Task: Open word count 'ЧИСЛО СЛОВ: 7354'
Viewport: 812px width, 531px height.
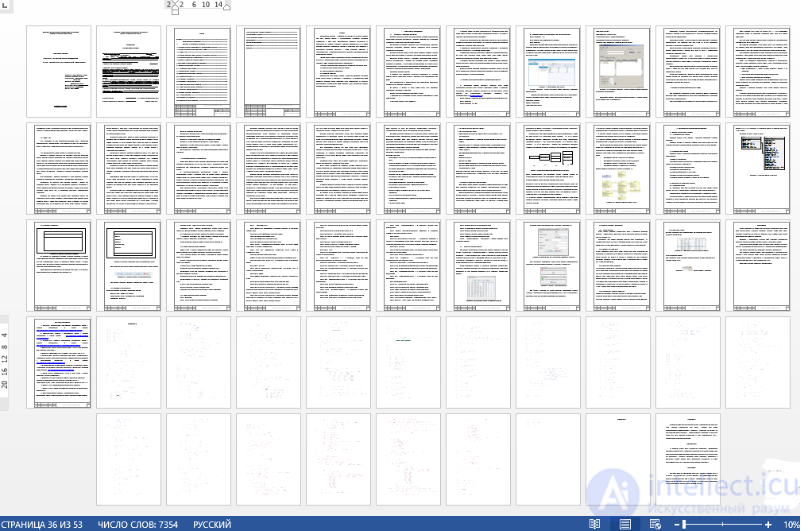Action: coord(137,525)
